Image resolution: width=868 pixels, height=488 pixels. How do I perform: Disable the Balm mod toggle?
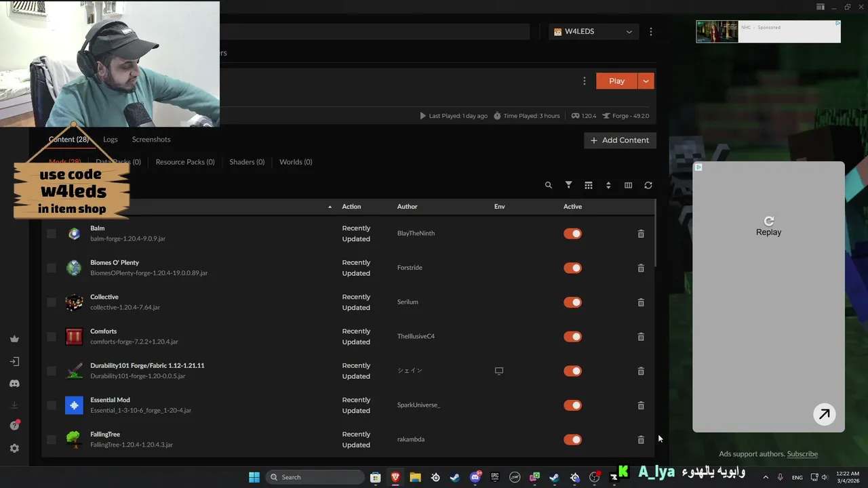point(573,234)
